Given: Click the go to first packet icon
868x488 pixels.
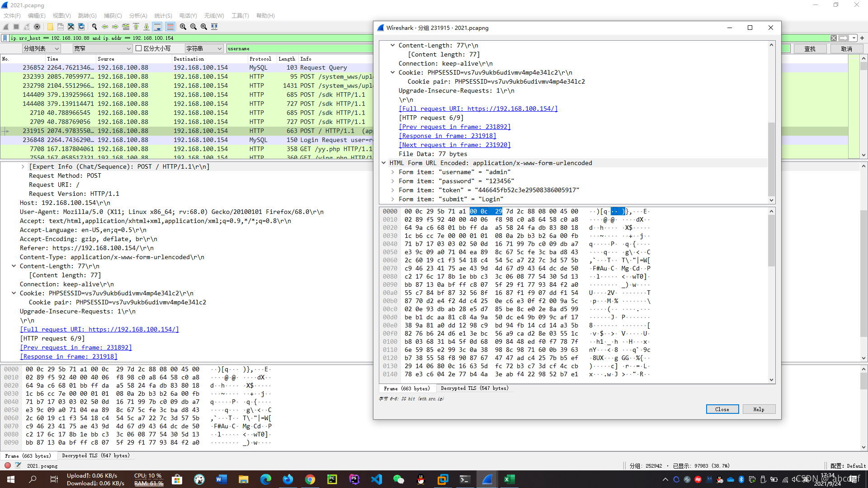Looking at the screenshot, I should 136,27.
